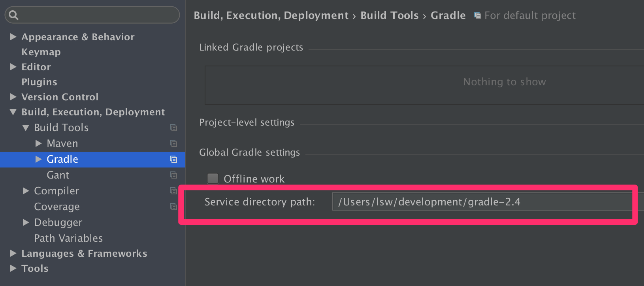Click icon before 'For default project'
The image size is (644, 286).
[x=478, y=16]
